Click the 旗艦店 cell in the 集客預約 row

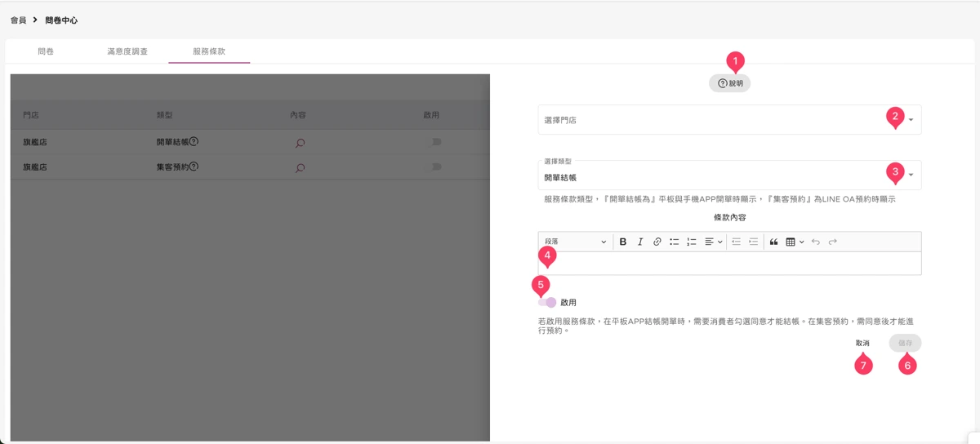(x=35, y=167)
